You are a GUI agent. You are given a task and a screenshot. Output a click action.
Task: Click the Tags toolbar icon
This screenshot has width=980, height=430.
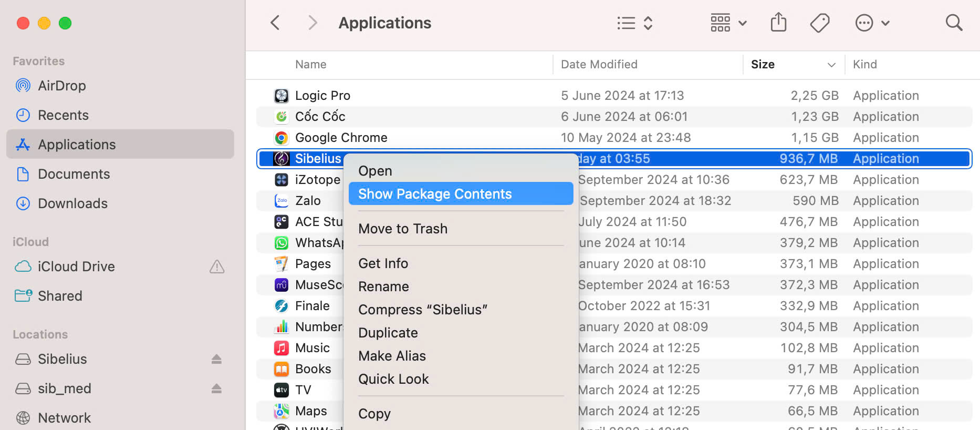click(x=820, y=23)
